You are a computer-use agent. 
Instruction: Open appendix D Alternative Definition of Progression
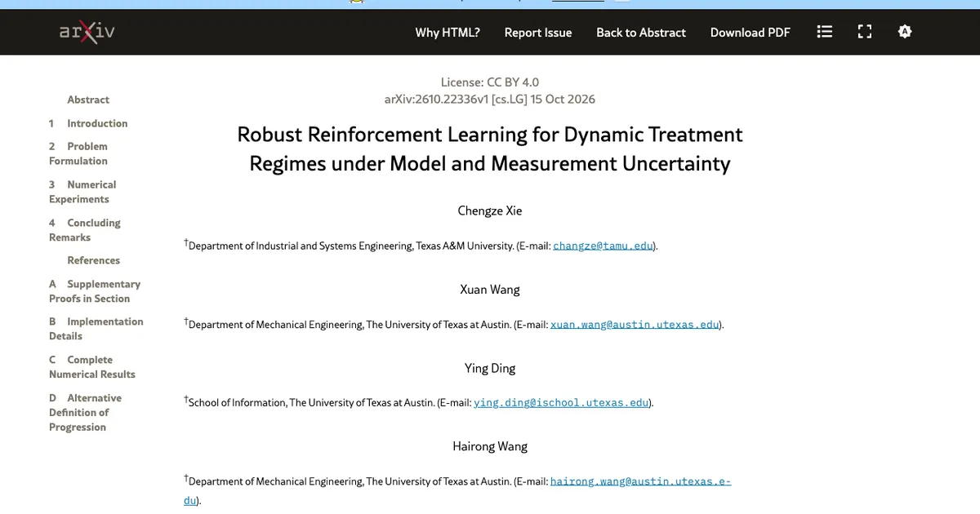pos(85,412)
